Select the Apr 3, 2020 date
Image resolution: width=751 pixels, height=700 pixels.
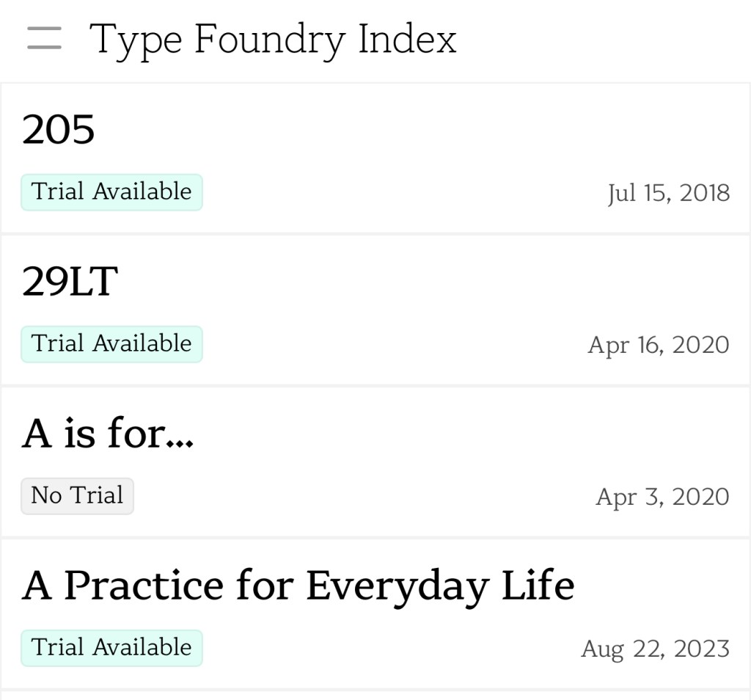click(662, 497)
